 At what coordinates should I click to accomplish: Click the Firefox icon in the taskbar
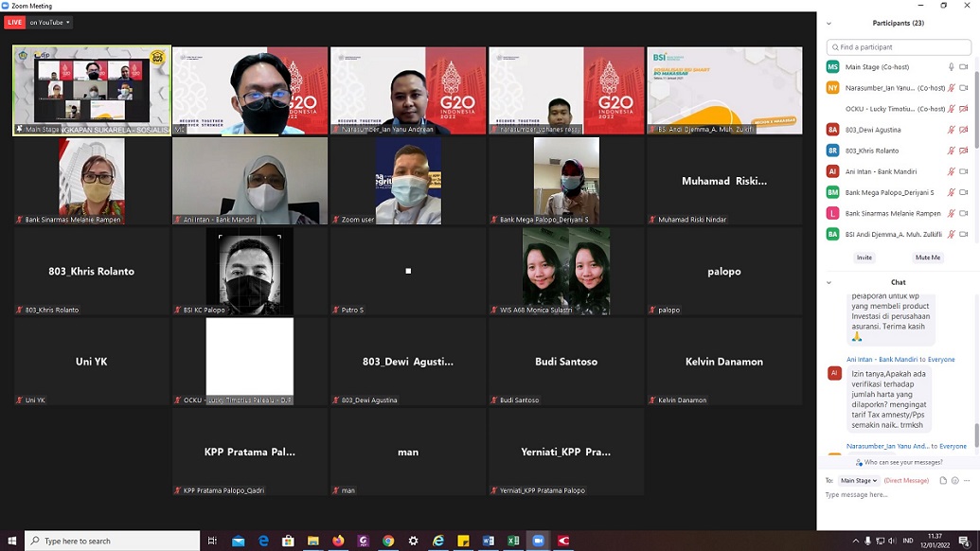pyautogui.click(x=338, y=541)
